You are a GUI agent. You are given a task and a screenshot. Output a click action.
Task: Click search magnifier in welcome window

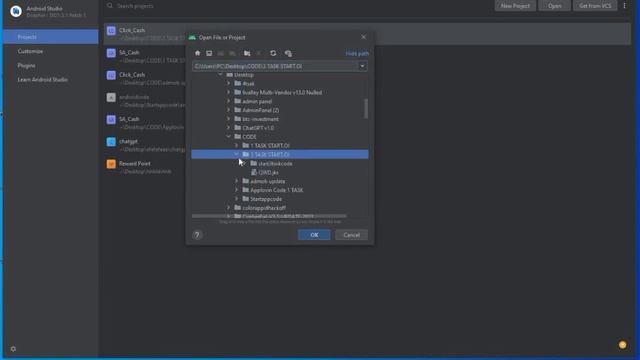110,6
